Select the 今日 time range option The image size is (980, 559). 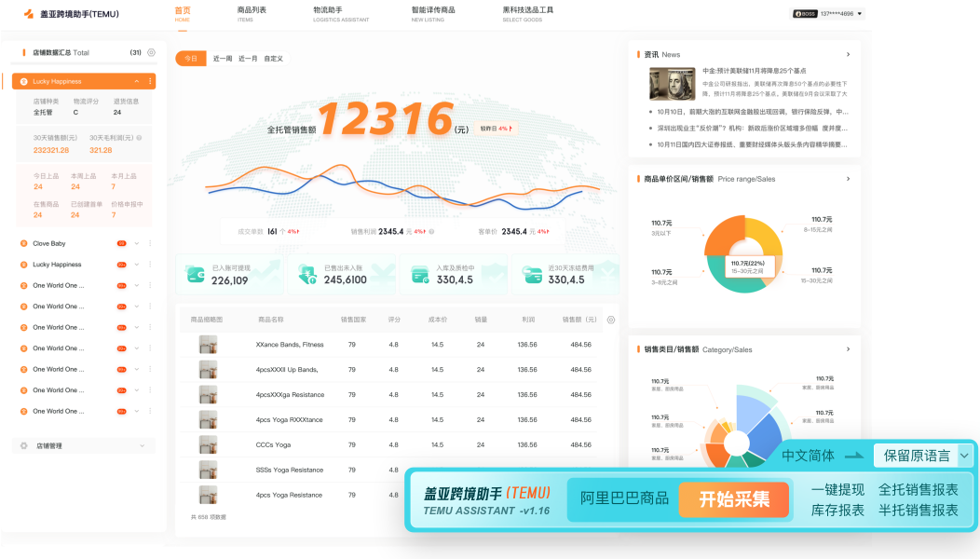click(x=191, y=58)
